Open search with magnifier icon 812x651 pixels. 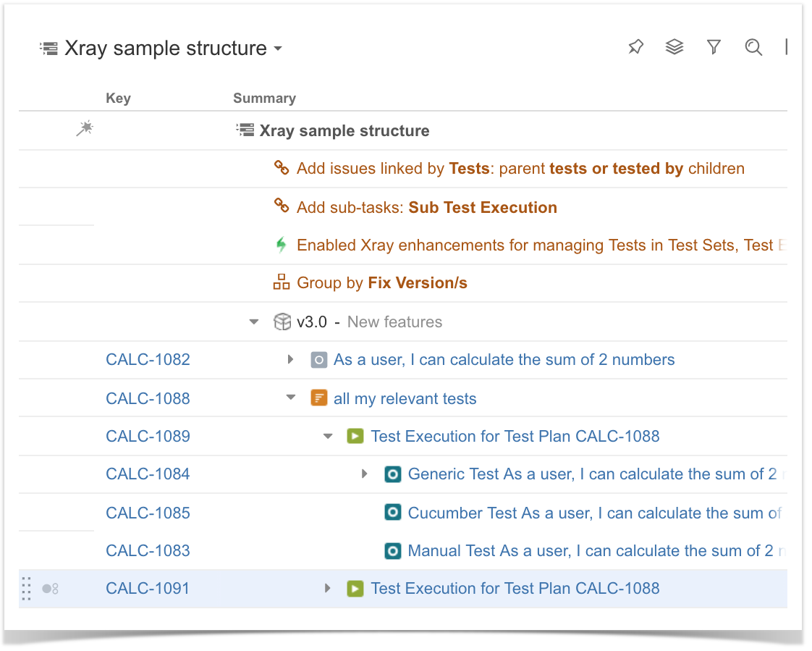[753, 47]
